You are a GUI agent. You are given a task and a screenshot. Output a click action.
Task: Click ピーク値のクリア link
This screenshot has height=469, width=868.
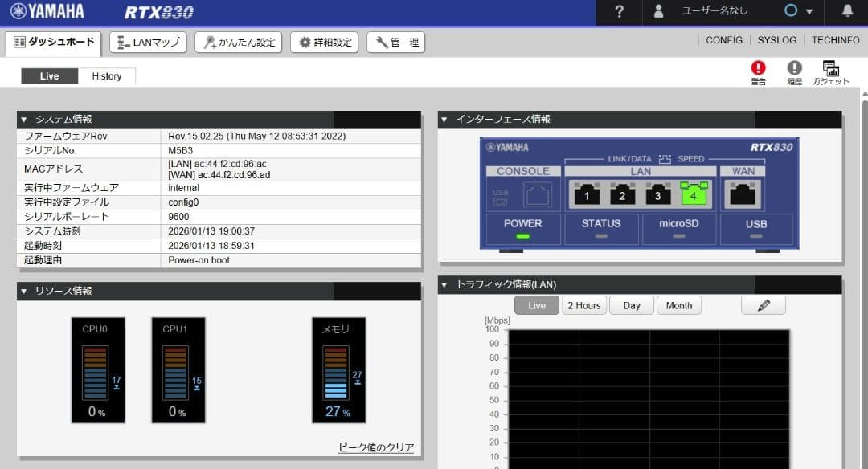pyautogui.click(x=376, y=447)
